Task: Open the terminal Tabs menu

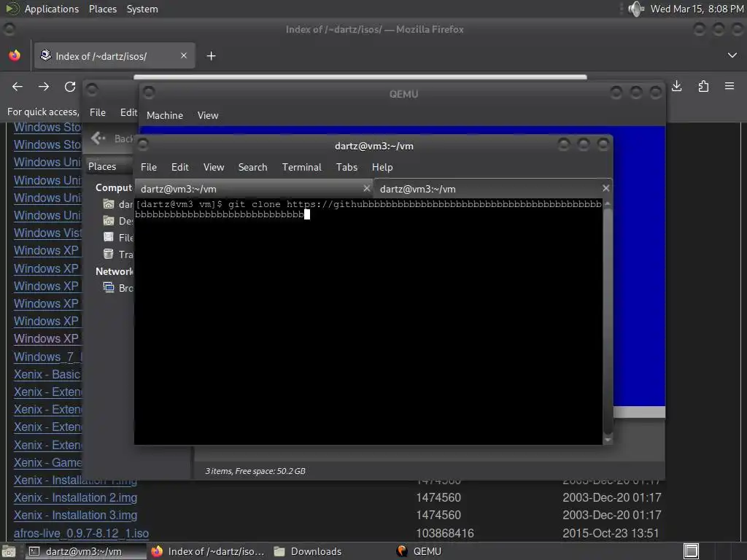Action: pyautogui.click(x=347, y=167)
